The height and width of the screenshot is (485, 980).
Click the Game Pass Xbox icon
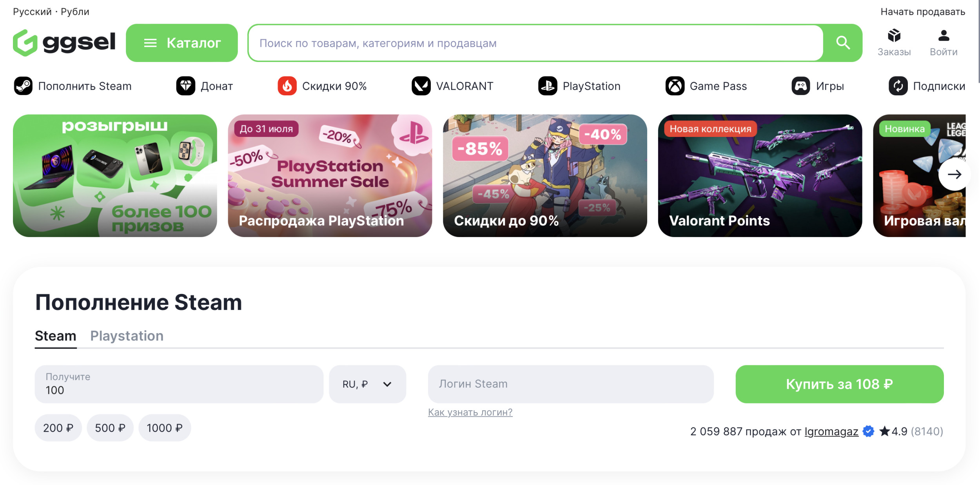click(675, 86)
